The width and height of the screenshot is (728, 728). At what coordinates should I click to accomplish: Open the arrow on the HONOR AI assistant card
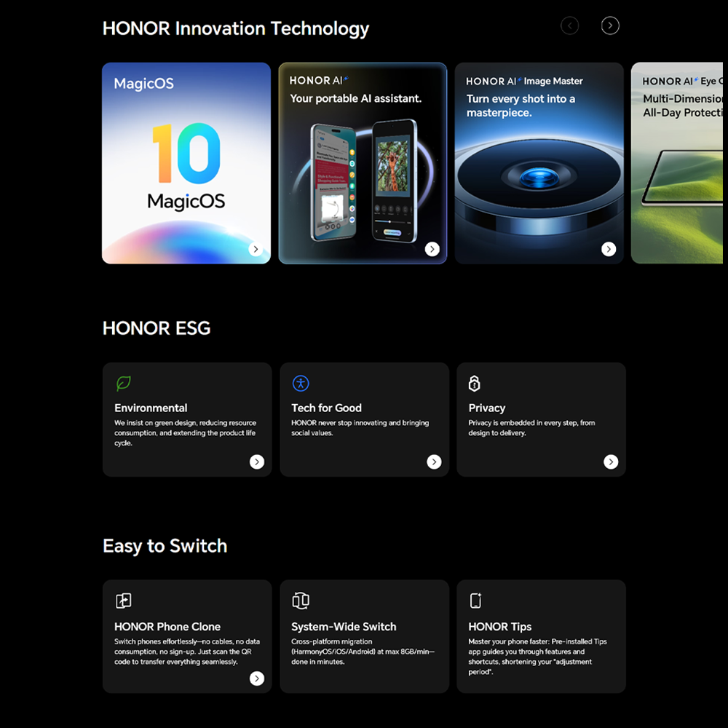[x=432, y=249]
